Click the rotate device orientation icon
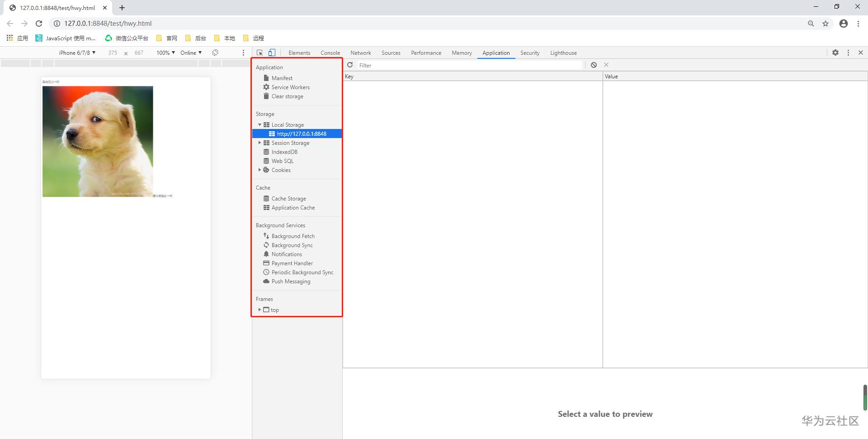 tap(215, 52)
